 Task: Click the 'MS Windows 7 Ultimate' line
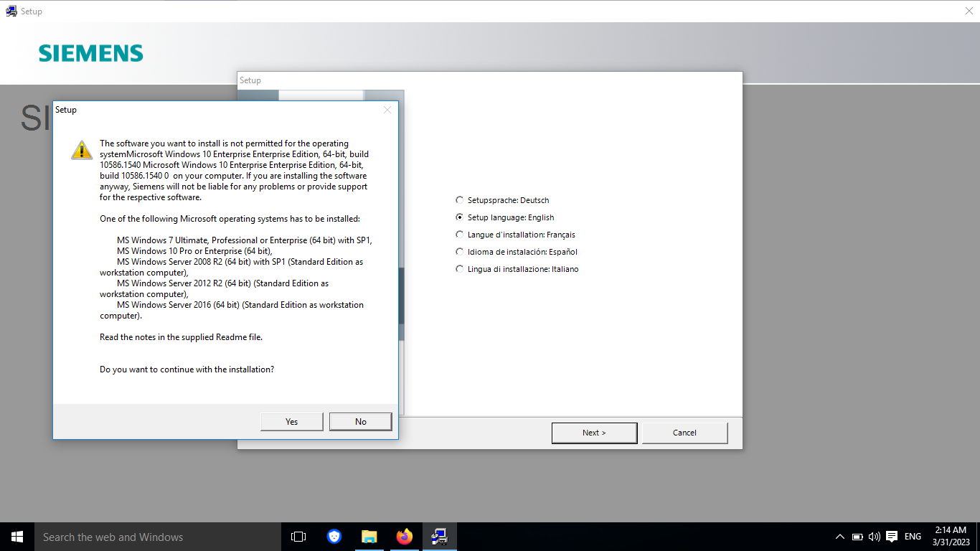245,240
